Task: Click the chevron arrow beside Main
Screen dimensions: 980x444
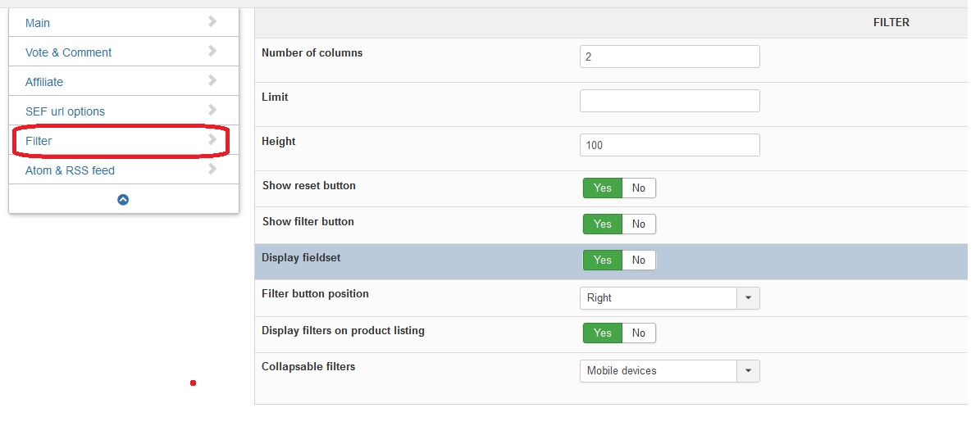Action: 212,21
